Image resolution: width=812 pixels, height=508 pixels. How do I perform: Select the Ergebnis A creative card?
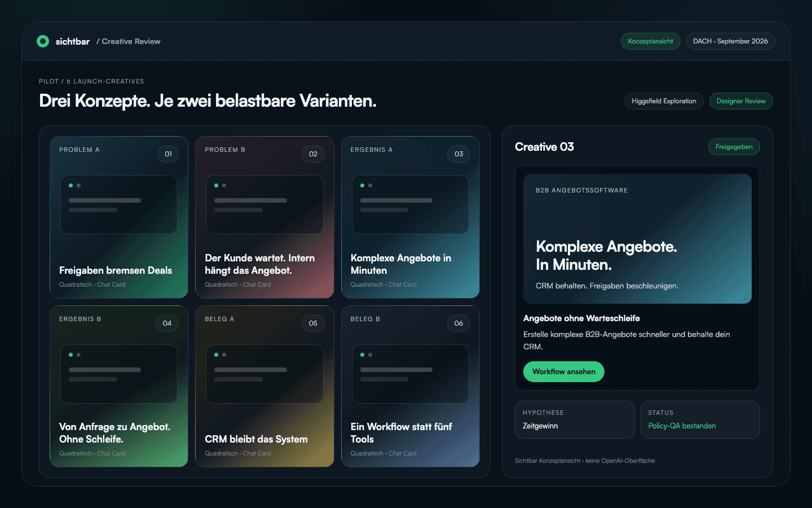(x=411, y=217)
